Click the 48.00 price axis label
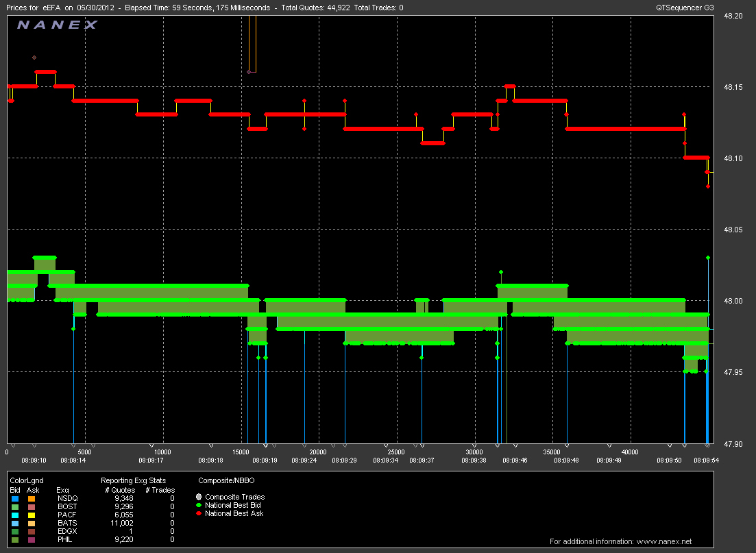This screenshot has height=553, width=756. [x=733, y=301]
